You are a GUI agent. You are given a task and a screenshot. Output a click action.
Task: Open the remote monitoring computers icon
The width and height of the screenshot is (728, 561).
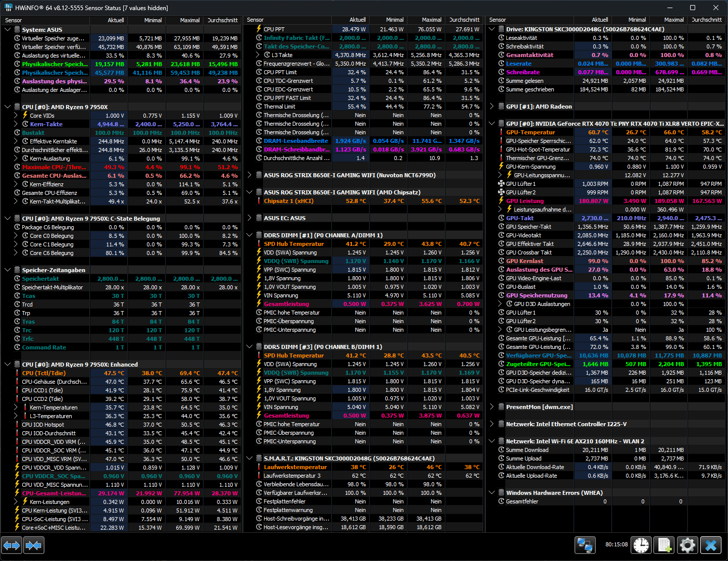pos(585,545)
